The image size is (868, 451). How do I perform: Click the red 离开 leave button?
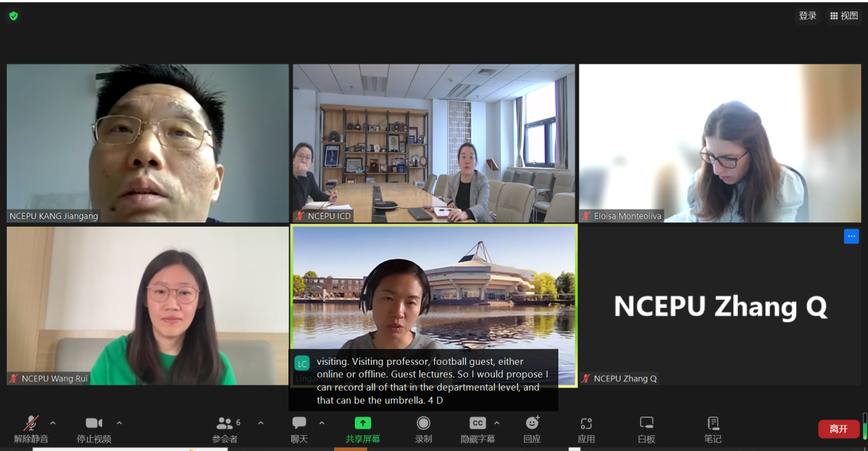click(x=839, y=429)
